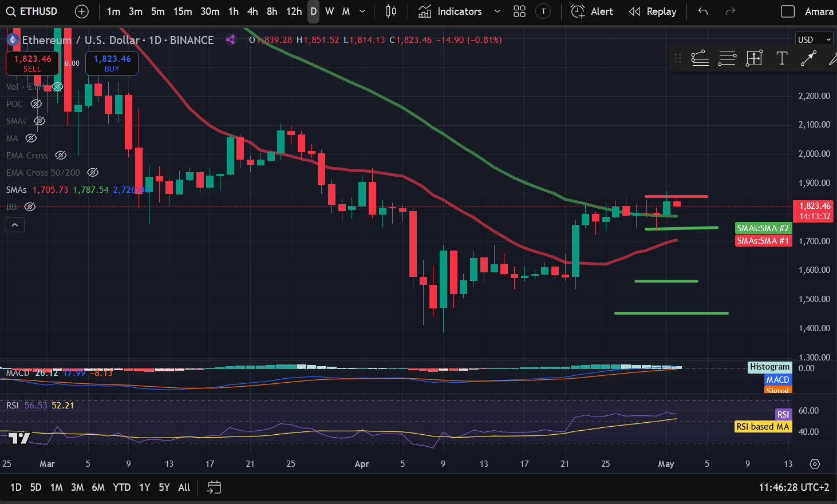837x504 pixels.
Task: Set the date range to All
Action: (x=184, y=487)
